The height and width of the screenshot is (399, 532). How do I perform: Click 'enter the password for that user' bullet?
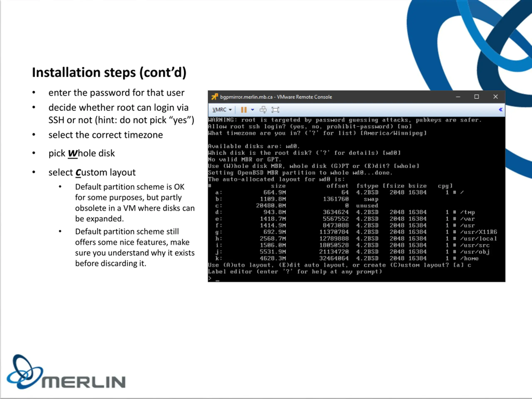pyautogui.click(x=116, y=93)
